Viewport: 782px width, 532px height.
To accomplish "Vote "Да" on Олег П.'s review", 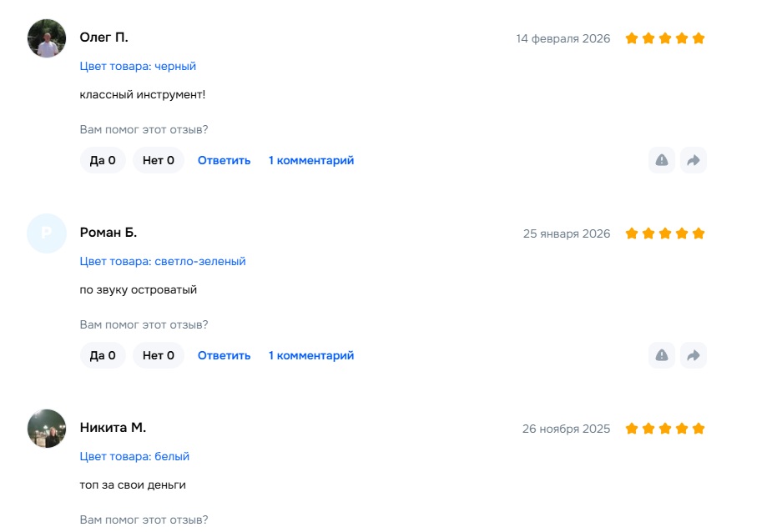I will [x=103, y=160].
